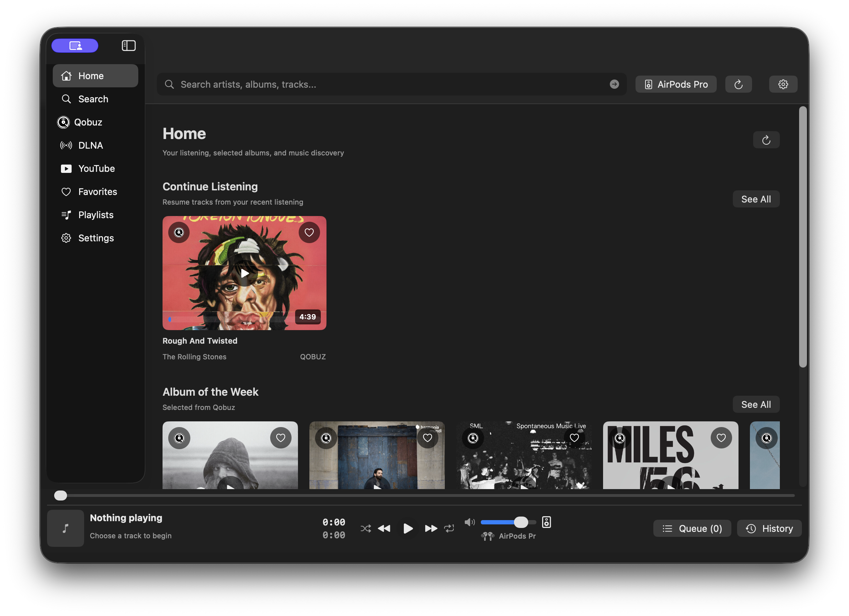The height and width of the screenshot is (616, 849).
Task: Refresh the Home page with reload icon
Action: [x=766, y=140]
